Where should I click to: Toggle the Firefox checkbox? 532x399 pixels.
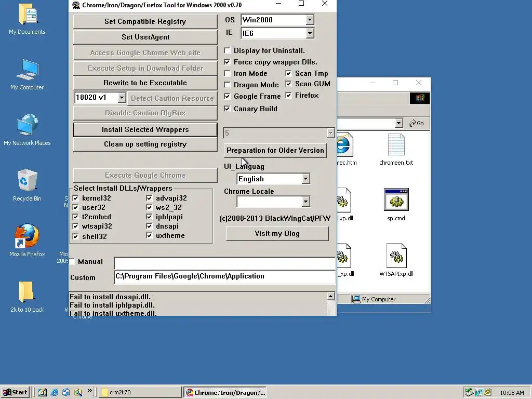288,96
